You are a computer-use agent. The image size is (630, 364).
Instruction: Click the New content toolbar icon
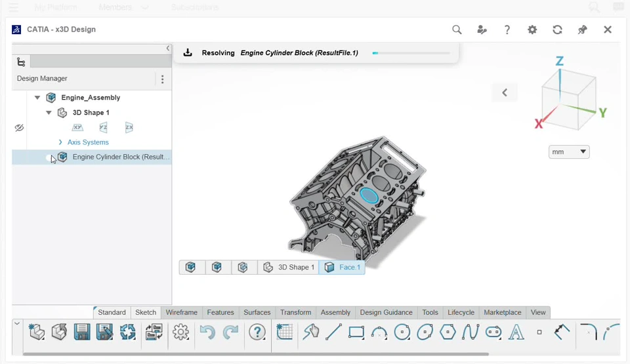pyautogui.click(x=37, y=333)
